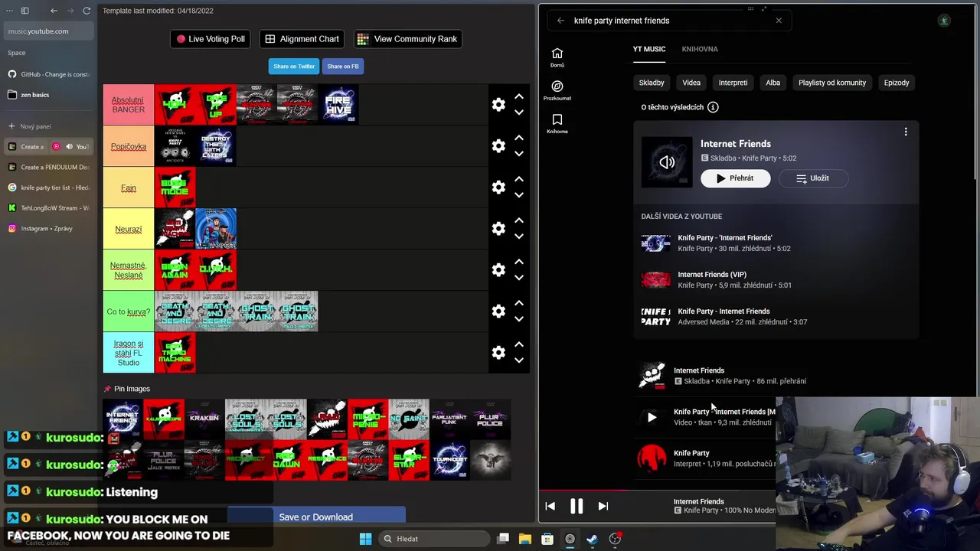Open Windows Start menu
Image resolution: width=980 pixels, height=551 pixels.
[x=365, y=539]
